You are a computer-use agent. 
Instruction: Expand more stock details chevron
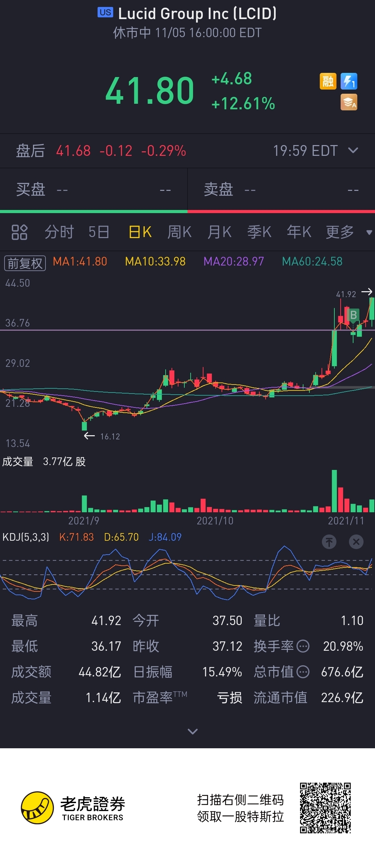193,731
